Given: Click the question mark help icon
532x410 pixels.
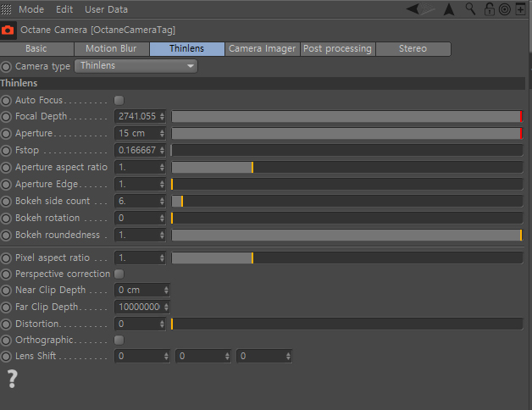Looking at the screenshot, I should point(12,379).
